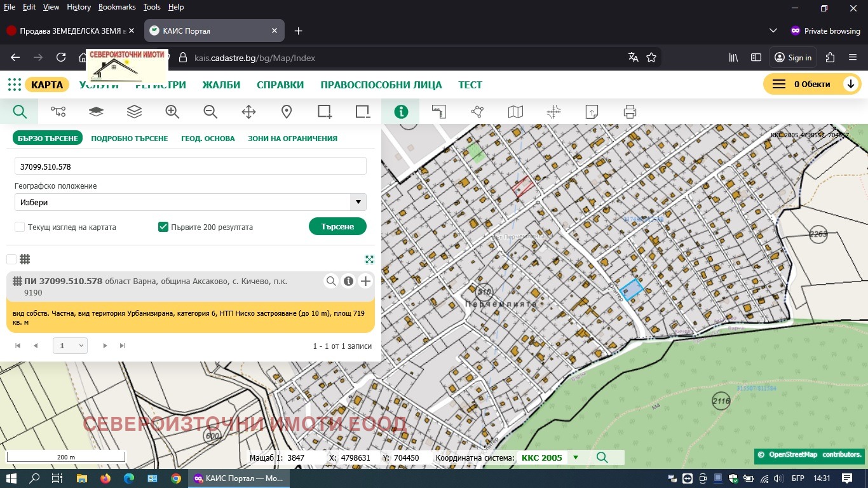This screenshot has height=488, width=868.
Task: Select the pan map arrows tool
Action: tap(248, 112)
